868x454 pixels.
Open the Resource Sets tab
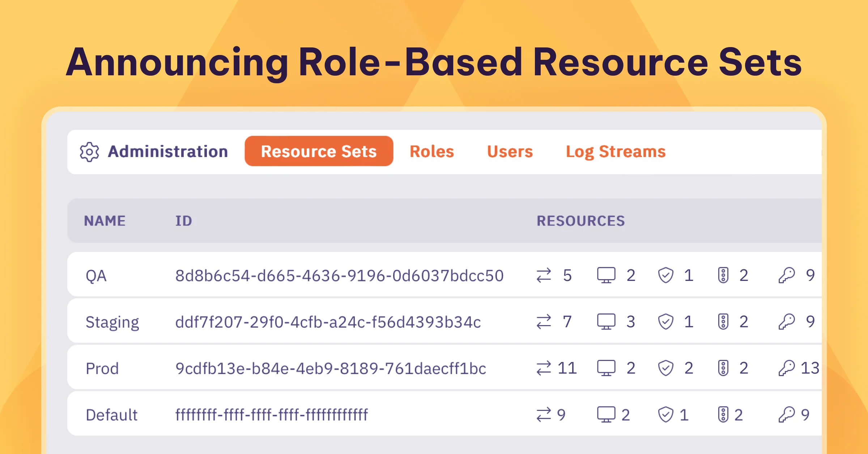(x=319, y=151)
